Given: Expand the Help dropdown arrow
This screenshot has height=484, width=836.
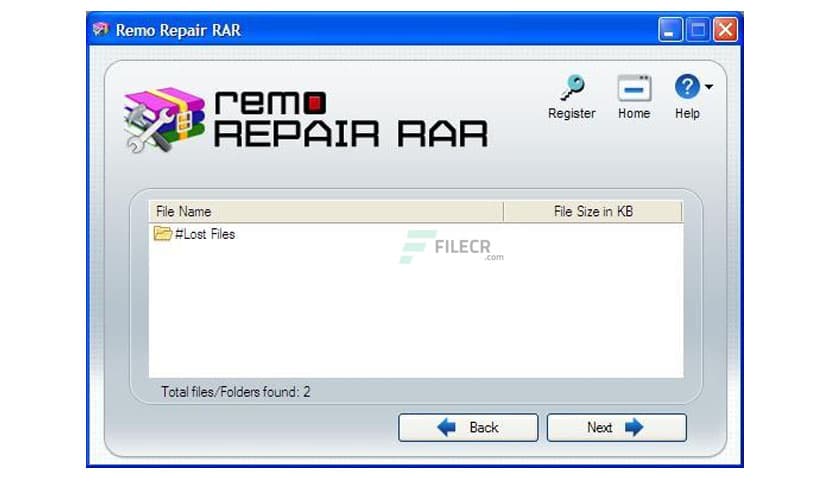Looking at the screenshot, I should point(709,86).
